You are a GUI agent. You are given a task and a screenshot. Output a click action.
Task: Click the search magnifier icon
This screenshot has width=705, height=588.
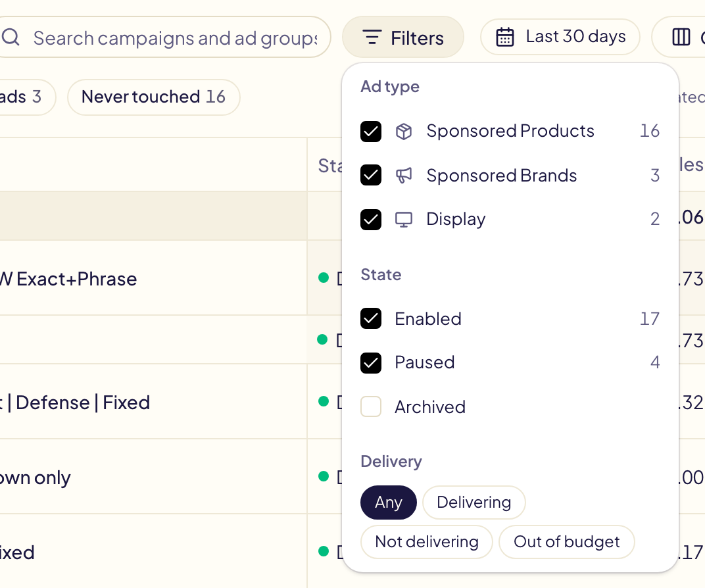(11, 37)
